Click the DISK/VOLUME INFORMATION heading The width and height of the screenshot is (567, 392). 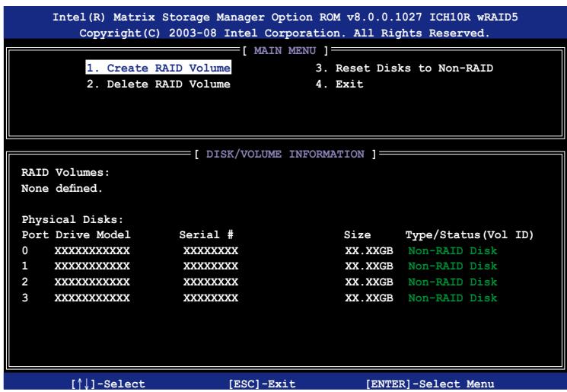[x=285, y=154]
